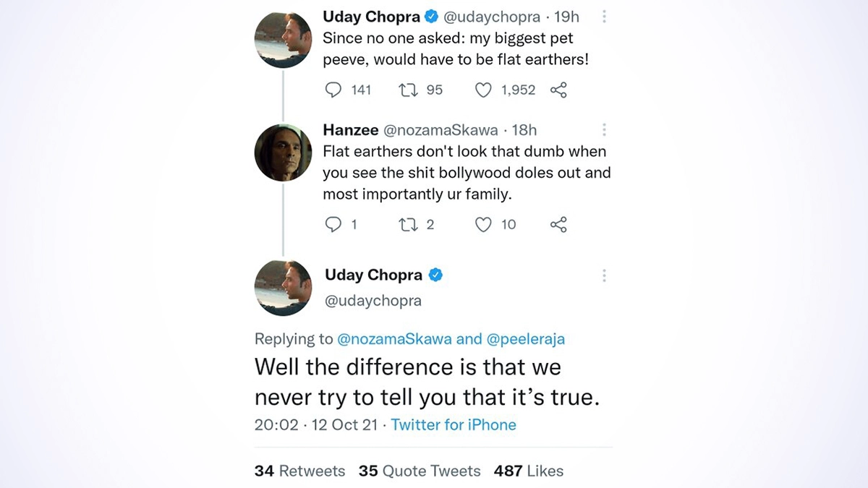This screenshot has width=868, height=488.
Task: Open more options on first Uday tweet
Action: pos(604,17)
